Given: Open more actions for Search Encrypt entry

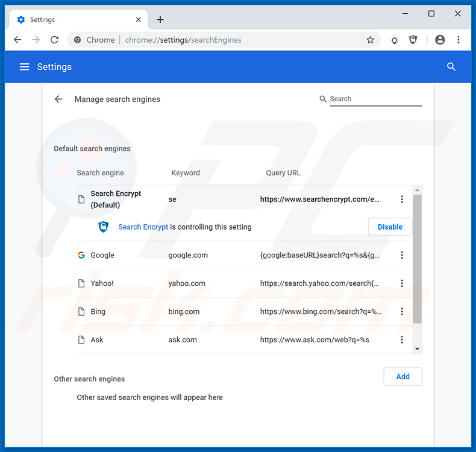Looking at the screenshot, I should 402,199.
